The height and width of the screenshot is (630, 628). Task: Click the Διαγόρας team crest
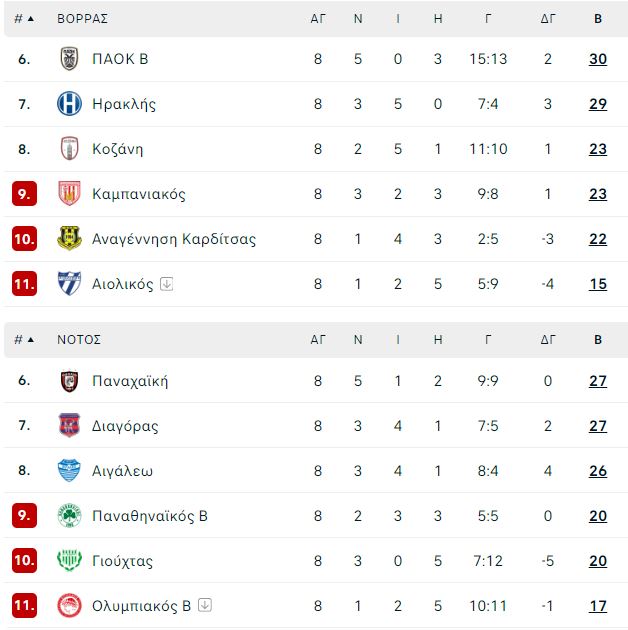pyautogui.click(x=69, y=425)
